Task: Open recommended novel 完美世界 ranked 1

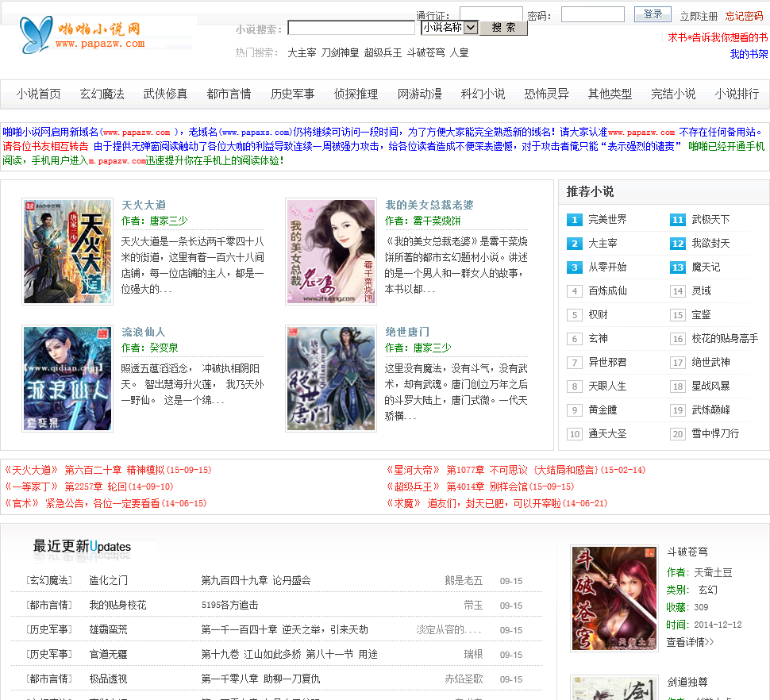Action: point(607,219)
